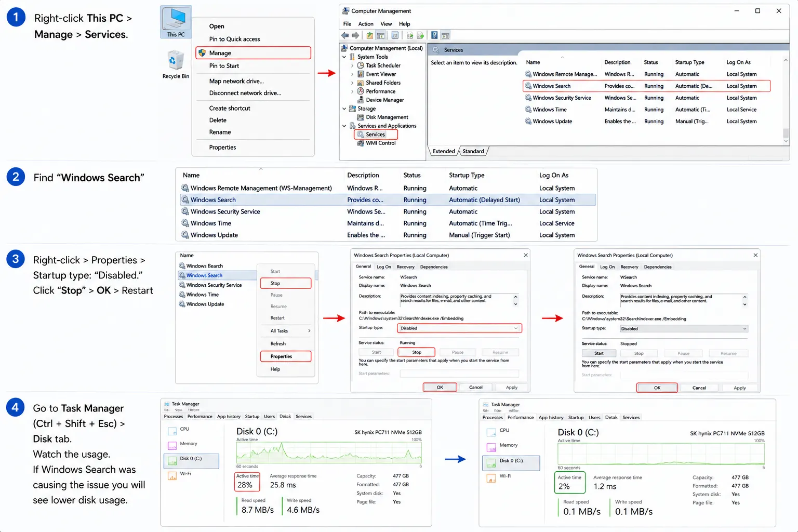
Task: Click the Up One Level toolbar icon
Action: [369, 35]
